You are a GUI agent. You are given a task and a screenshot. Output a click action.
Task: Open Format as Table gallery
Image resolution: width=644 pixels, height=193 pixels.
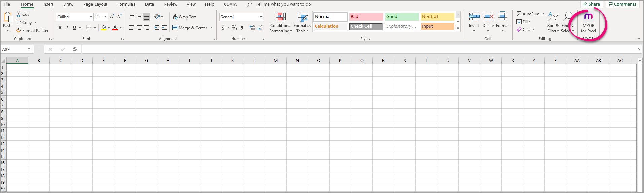[x=302, y=23]
